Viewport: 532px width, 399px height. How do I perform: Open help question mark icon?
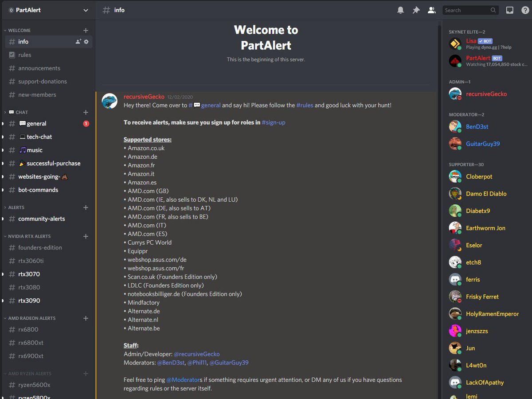[x=525, y=10]
